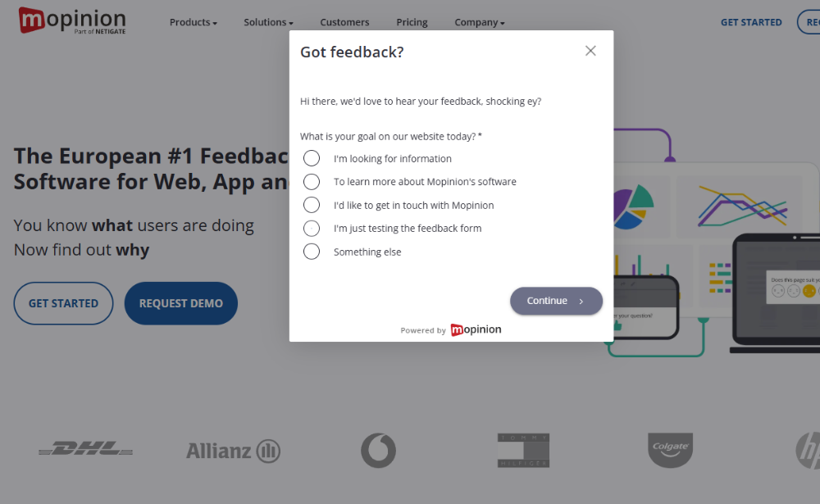Open the Pricing page from navigation

click(x=412, y=22)
